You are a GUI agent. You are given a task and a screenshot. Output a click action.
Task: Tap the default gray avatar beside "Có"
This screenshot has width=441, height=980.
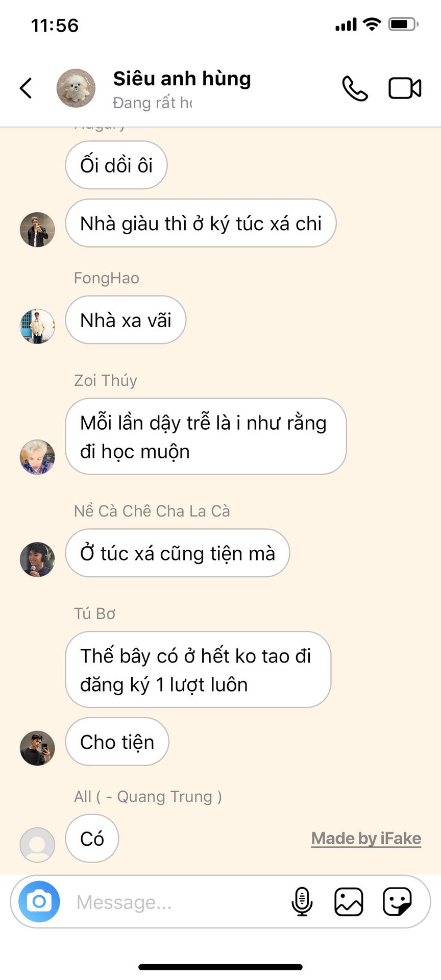point(37,845)
